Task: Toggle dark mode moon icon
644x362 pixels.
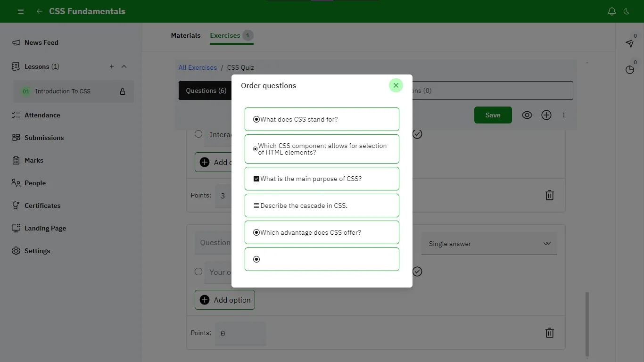Action: click(x=627, y=11)
